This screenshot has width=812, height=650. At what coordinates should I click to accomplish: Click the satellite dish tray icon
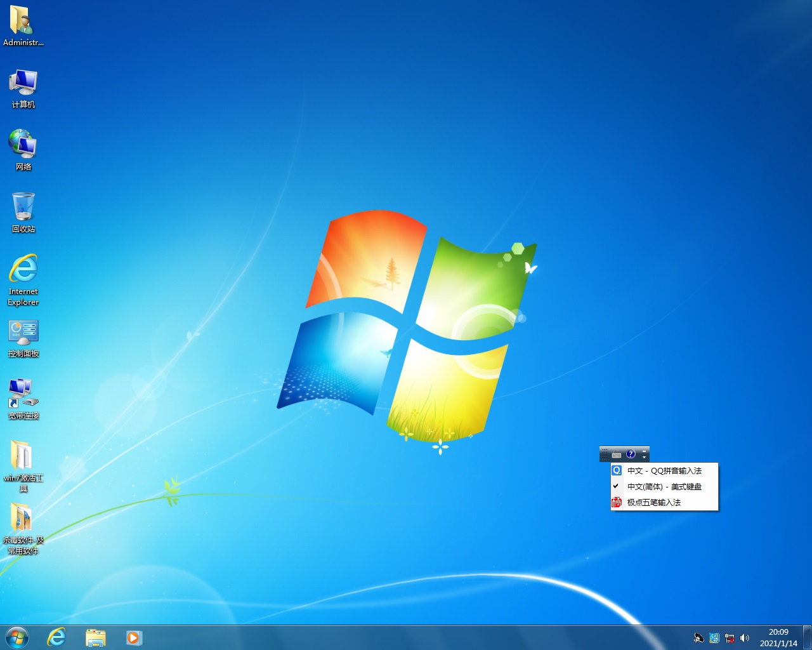pyautogui.click(x=698, y=638)
